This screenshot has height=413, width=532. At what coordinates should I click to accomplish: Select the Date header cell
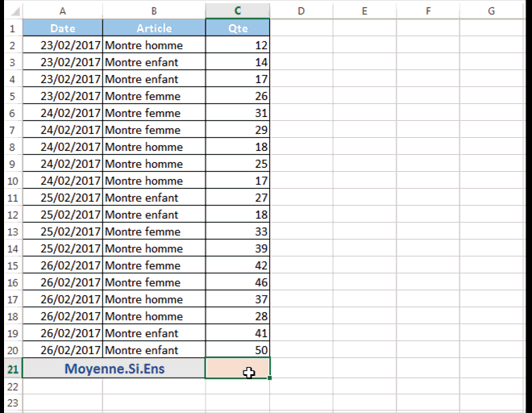point(63,28)
